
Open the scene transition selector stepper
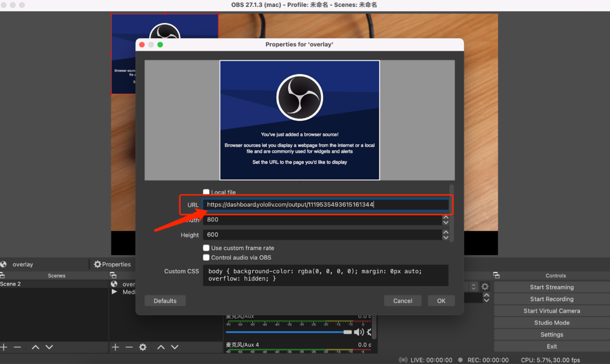click(x=473, y=286)
